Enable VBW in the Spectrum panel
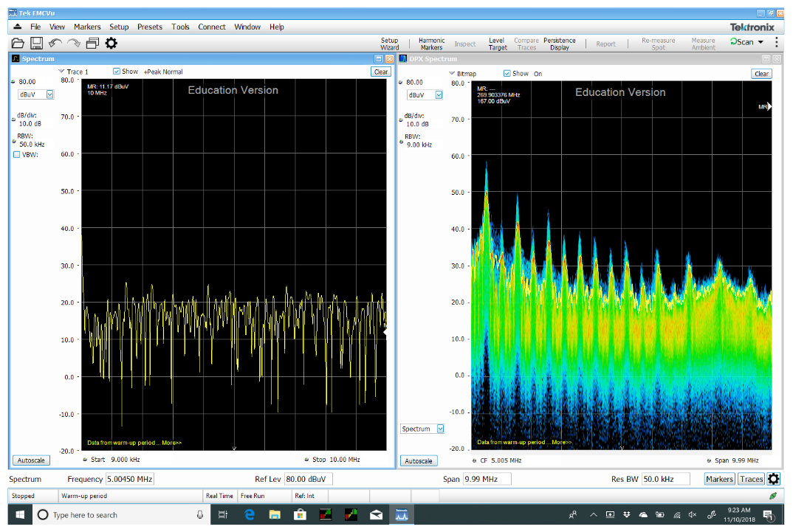 16,154
